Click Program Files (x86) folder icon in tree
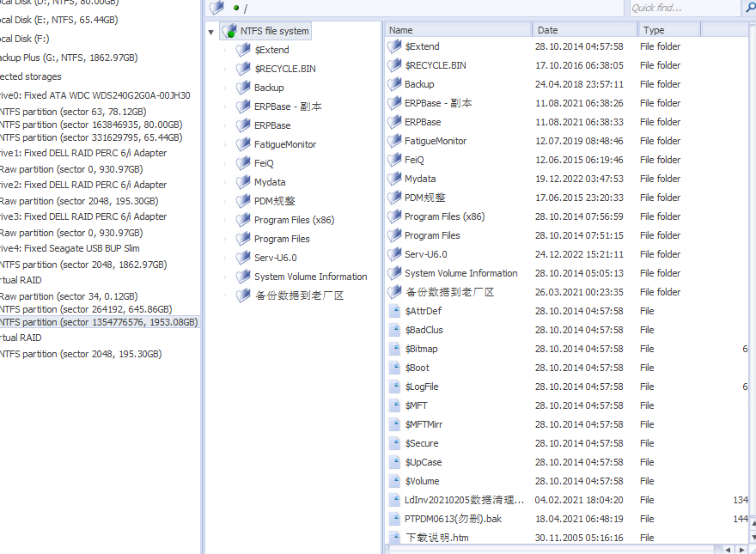 click(x=243, y=220)
